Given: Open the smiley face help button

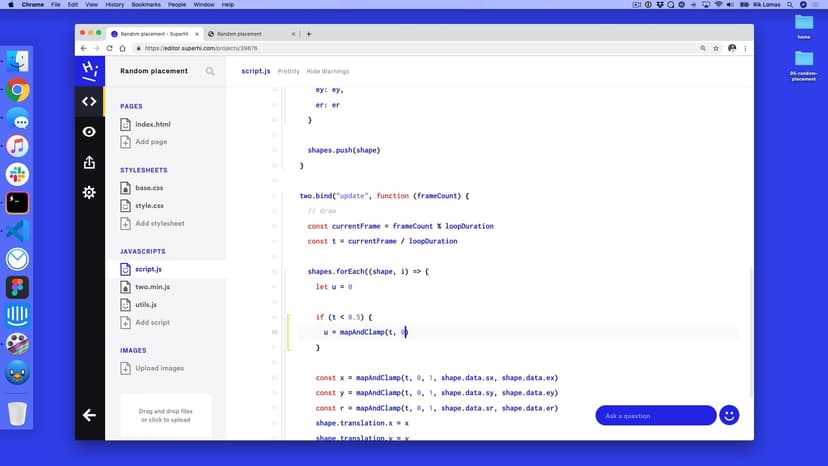Looking at the screenshot, I should point(729,415).
